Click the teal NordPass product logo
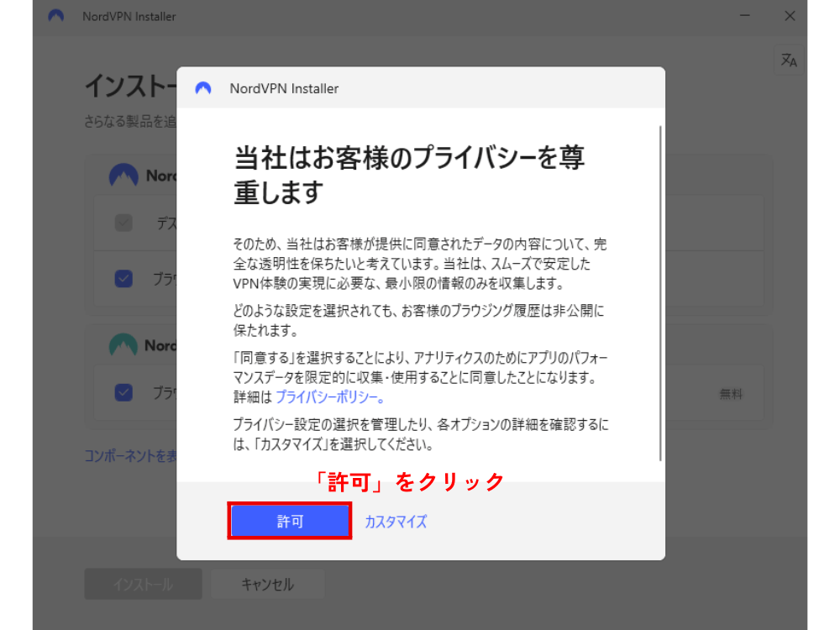 tap(123, 345)
